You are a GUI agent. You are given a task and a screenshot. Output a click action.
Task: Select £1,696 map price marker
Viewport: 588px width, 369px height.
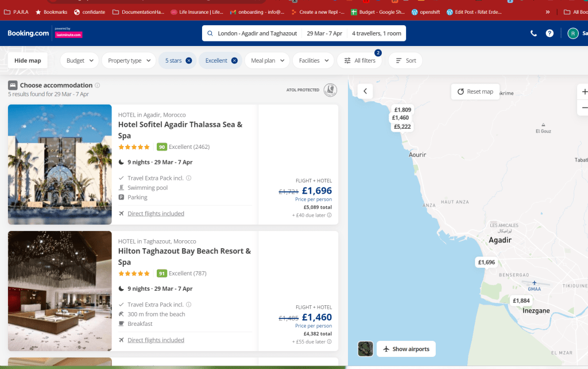coord(486,263)
